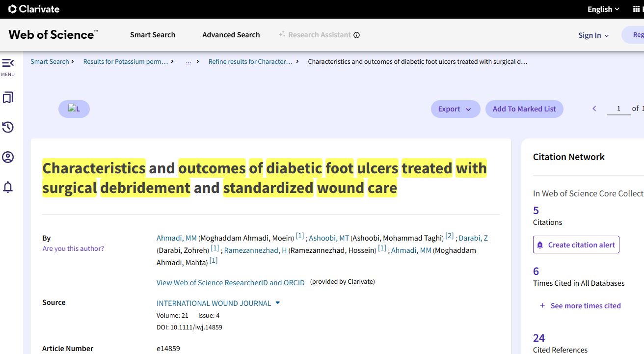Open the 5 Citations count link
The width and height of the screenshot is (644, 354).
click(x=536, y=210)
